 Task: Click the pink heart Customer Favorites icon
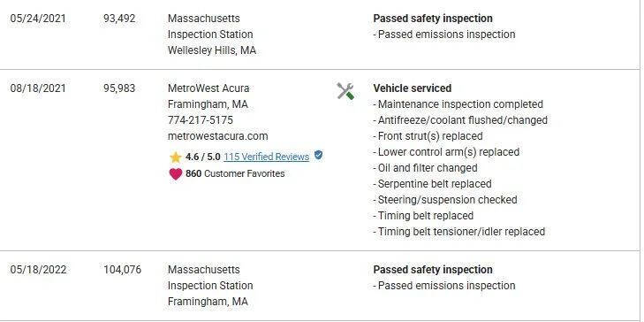coord(176,174)
